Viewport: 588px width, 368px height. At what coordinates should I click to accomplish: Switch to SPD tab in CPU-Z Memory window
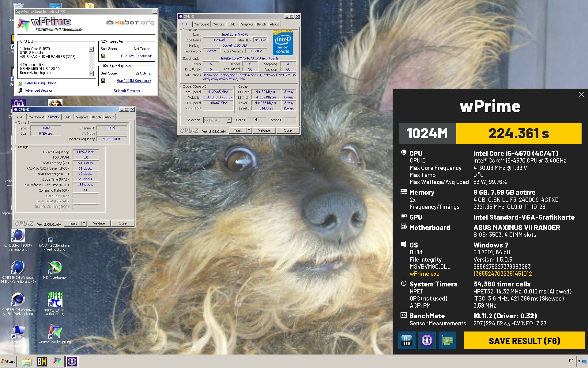(67, 117)
